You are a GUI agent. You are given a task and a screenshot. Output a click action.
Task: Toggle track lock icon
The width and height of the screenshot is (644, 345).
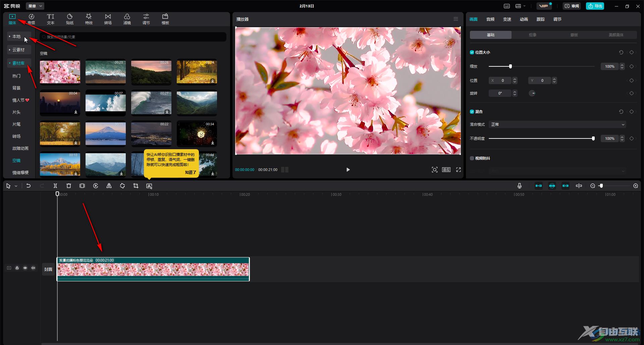pyautogui.click(x=17, y=268)
